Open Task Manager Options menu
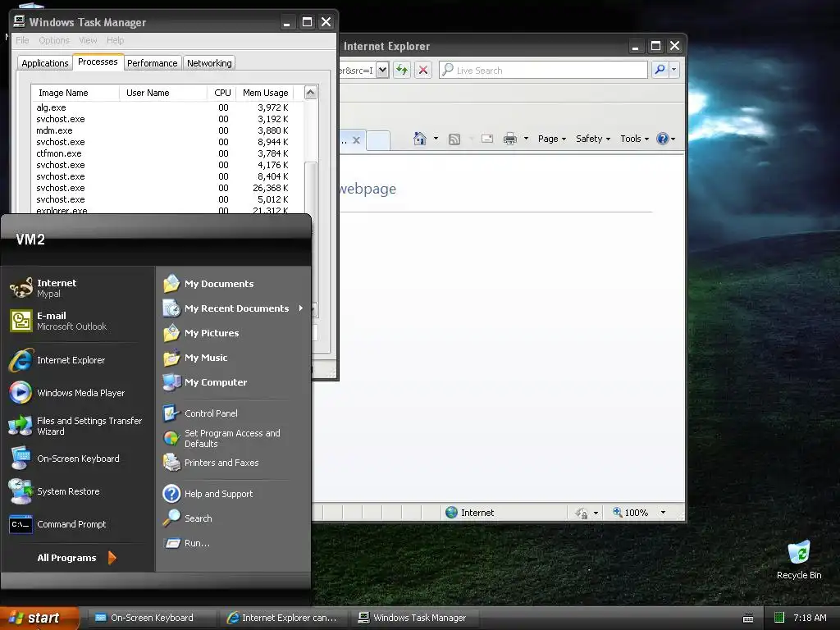840x630 pixels. coord(54,40)
